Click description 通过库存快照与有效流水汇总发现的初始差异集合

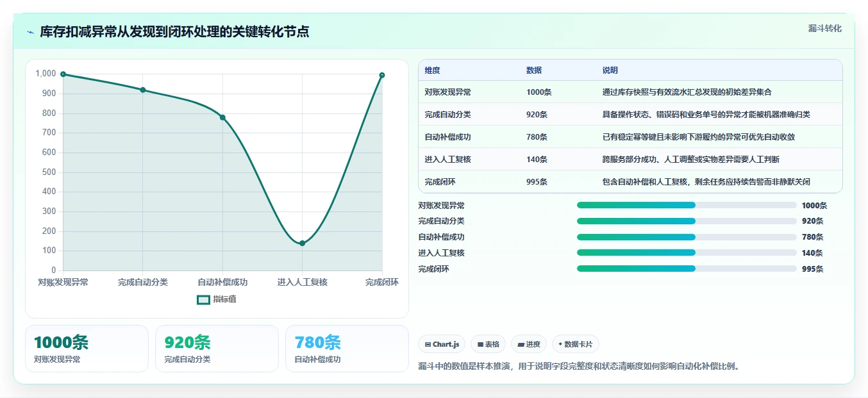687,92
